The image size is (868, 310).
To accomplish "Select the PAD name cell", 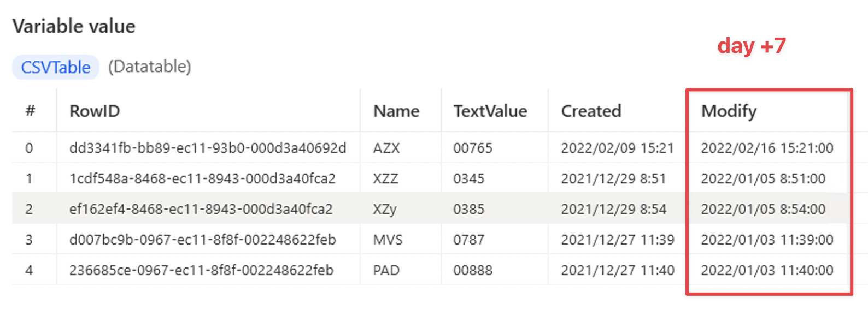I will point(386,270).
